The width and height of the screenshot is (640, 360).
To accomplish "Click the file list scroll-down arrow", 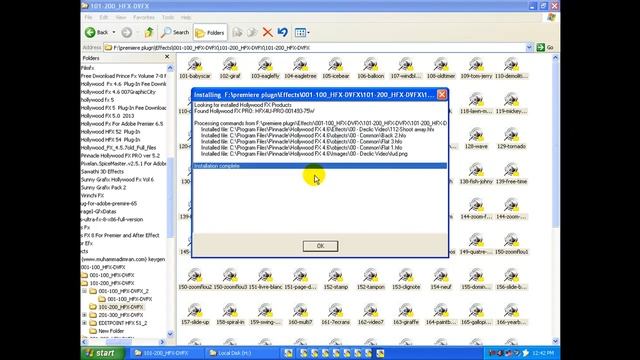I will (555, 341).
